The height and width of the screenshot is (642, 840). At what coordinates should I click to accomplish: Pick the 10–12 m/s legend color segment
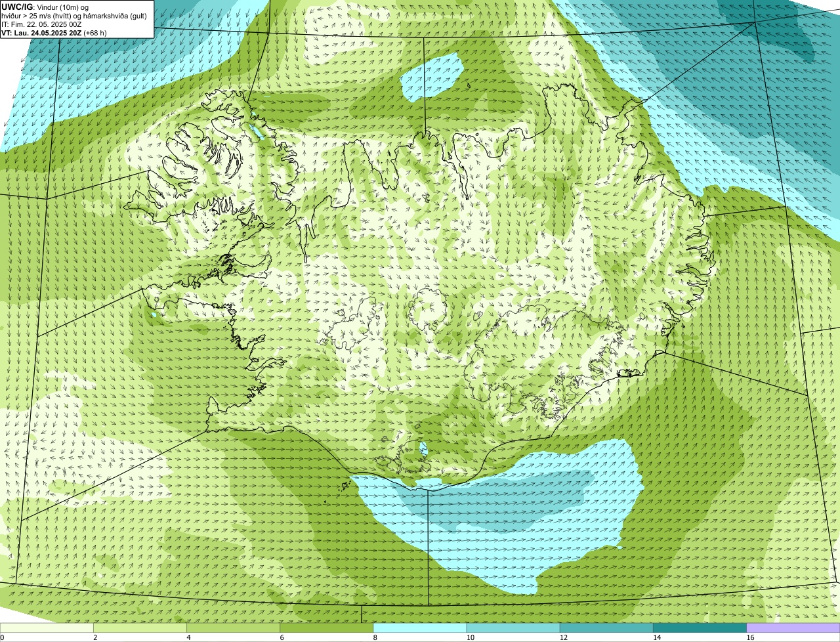point(513,628)
